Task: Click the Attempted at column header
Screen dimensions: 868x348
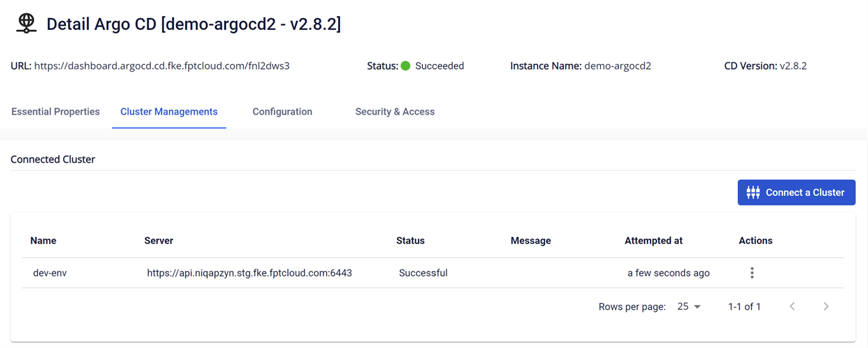Action: point(653,240)
